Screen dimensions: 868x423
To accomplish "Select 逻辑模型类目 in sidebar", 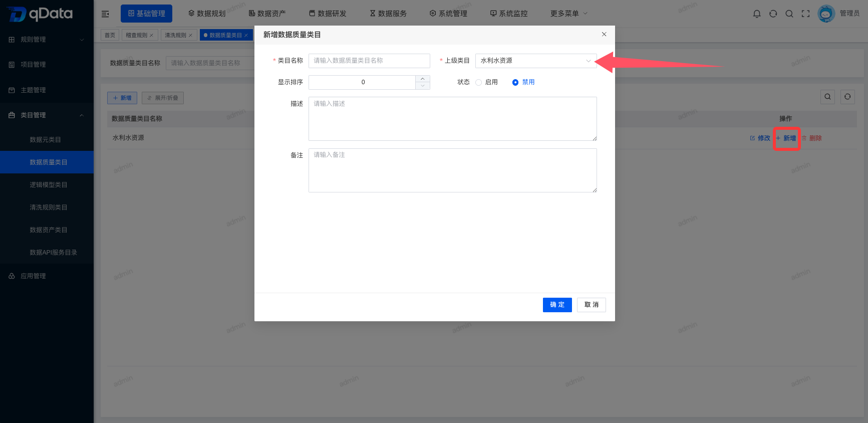I will click(47, 185).
